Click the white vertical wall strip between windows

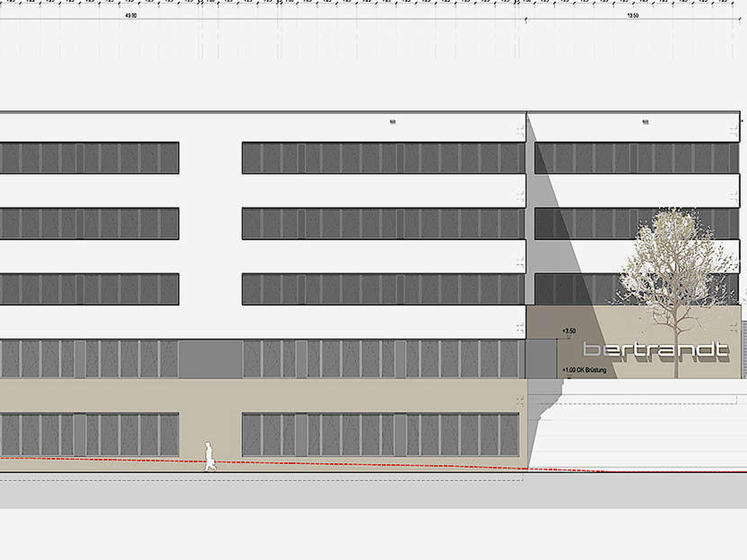(210, 223)
